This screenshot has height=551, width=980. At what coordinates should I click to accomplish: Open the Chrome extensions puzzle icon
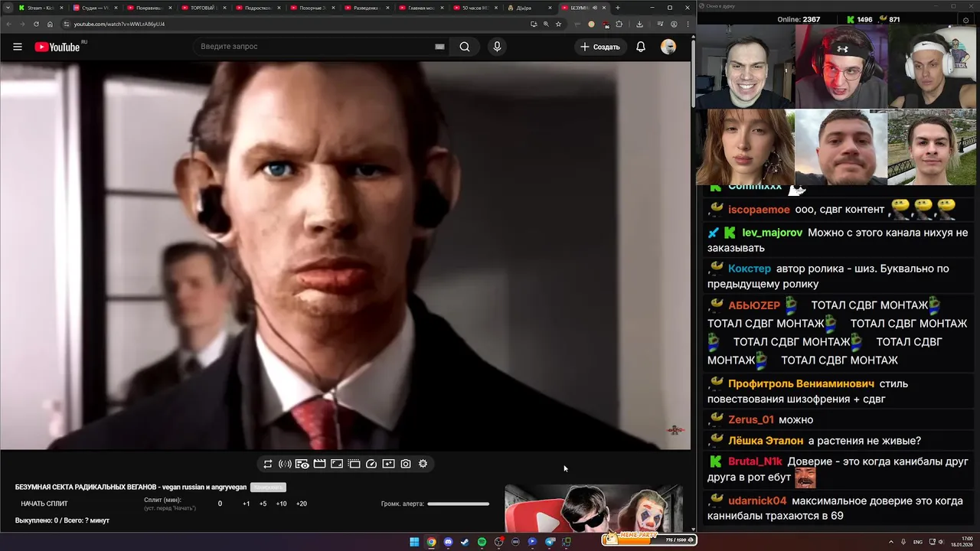(619, 24)
